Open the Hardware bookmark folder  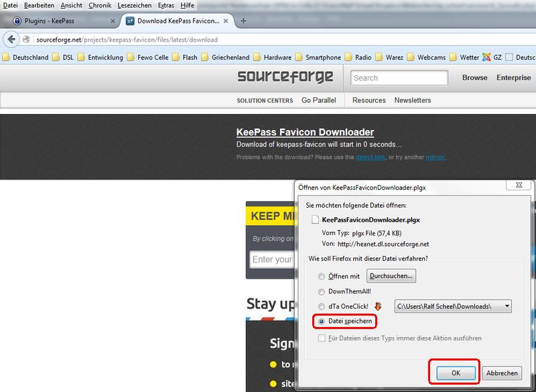273,57
